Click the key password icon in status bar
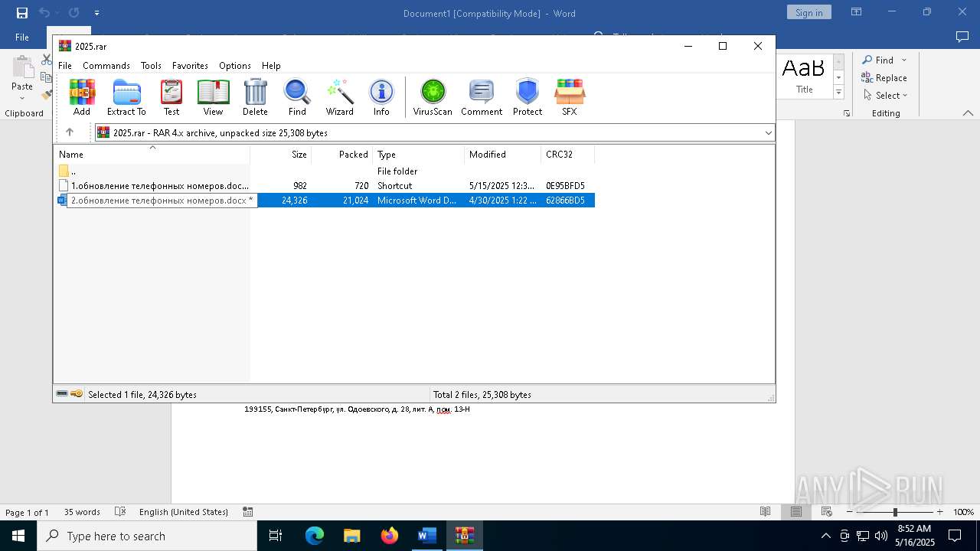 [x=77, y=394]
